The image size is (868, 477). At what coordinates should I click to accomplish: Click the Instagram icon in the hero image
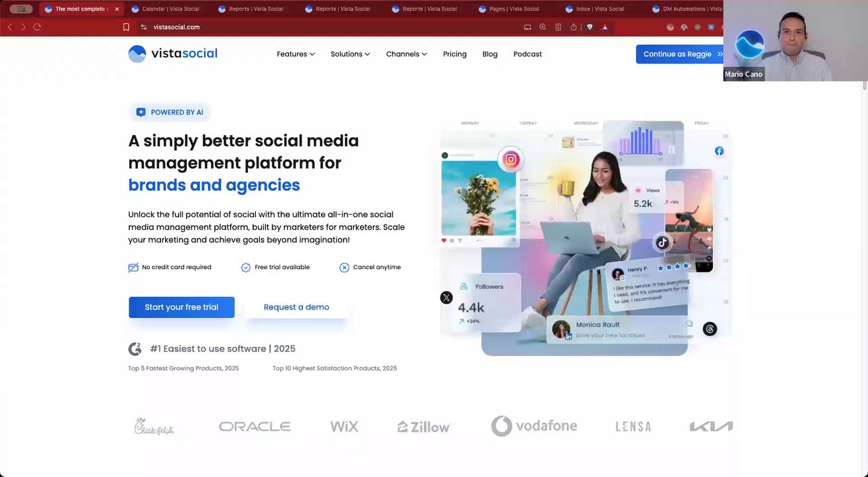pyautogui.click(x=511, y=159)
